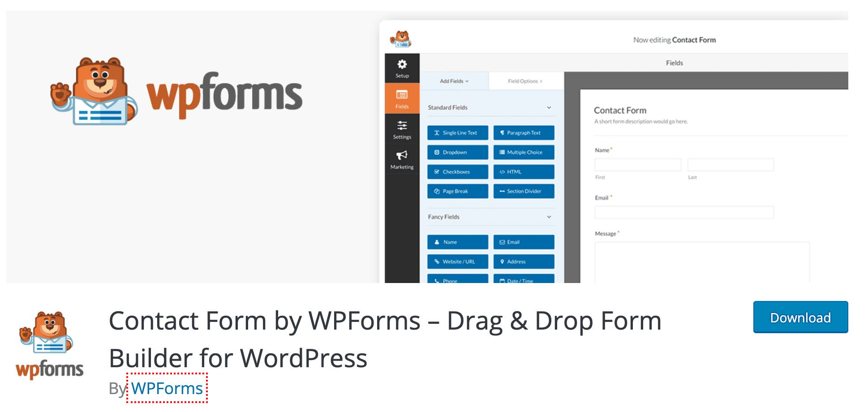The width and height of the screenshot is (868, 412).
Task: Click the WPForms bear logo in builder header
Action: click(x=400, y=39)
